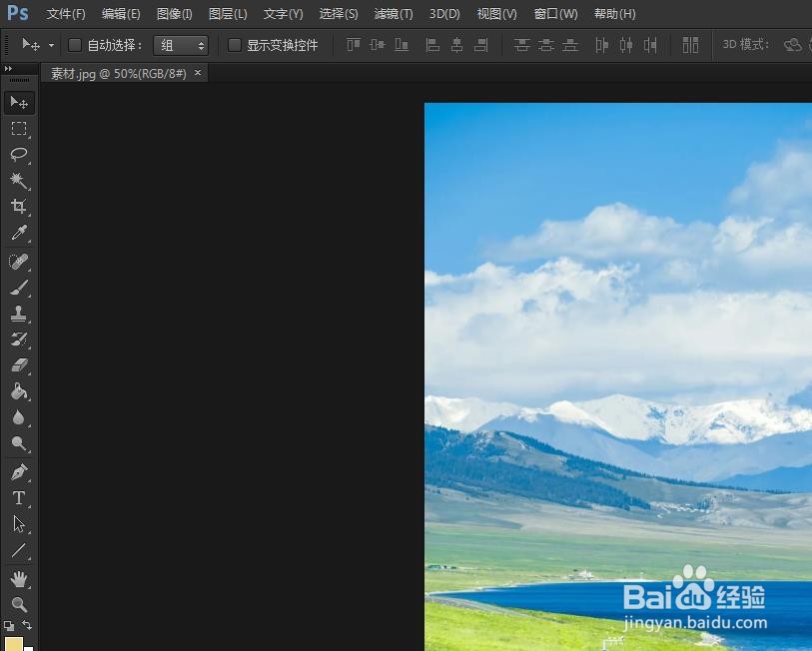Select the Brush tool
812x651 pixels.
point(19,287)
